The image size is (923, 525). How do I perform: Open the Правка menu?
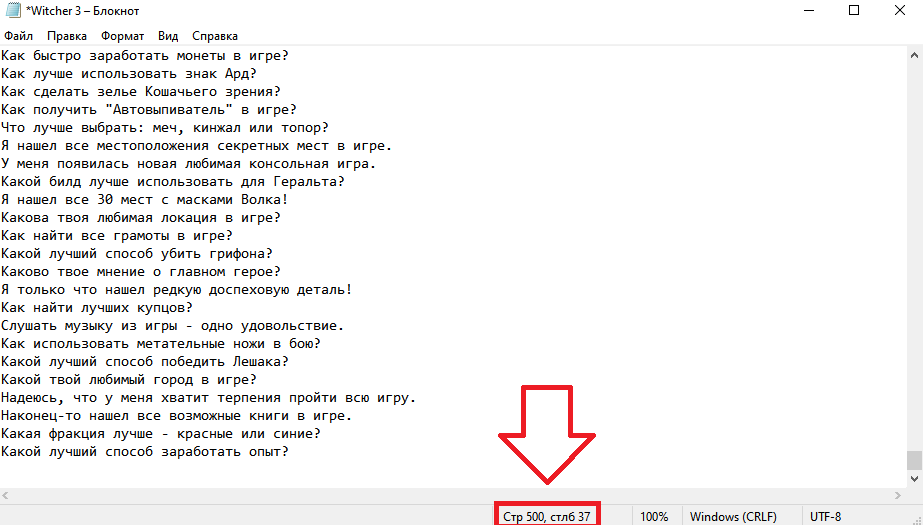click(x=67, y=36)
